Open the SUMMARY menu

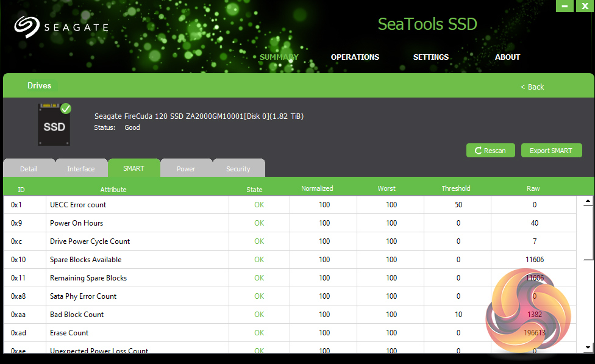(x=279, y=57)
